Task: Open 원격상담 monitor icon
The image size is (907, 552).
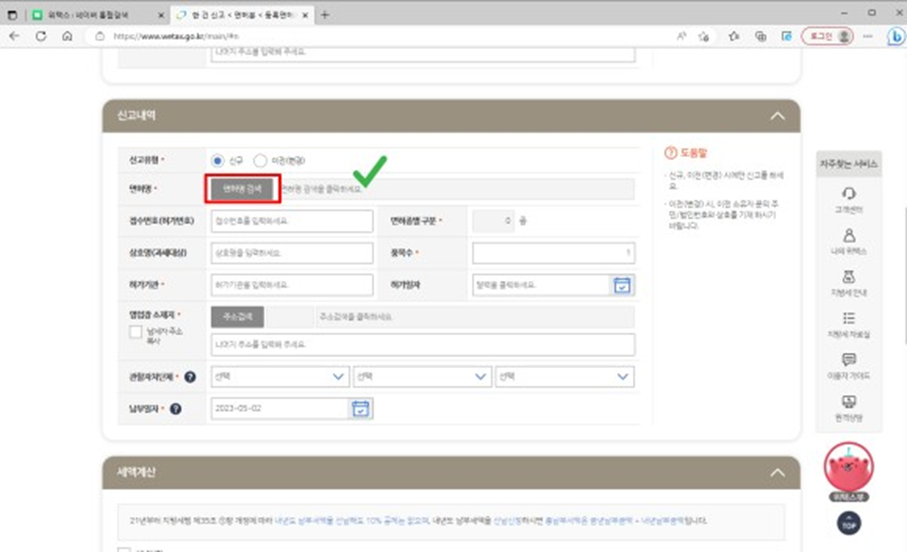Action: (x=848, y=401)
